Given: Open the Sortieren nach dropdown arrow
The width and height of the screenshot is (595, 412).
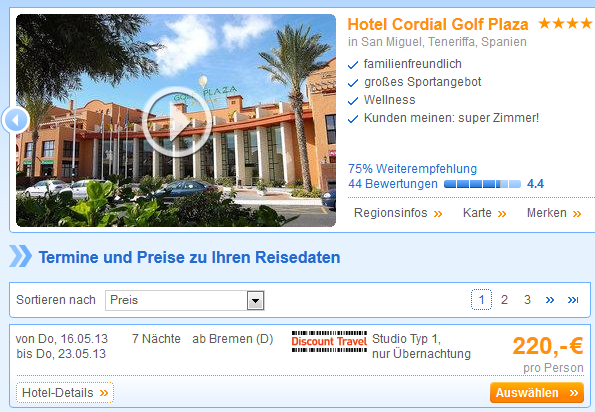Looking at the screenshot, I should (x=255, y=300).
